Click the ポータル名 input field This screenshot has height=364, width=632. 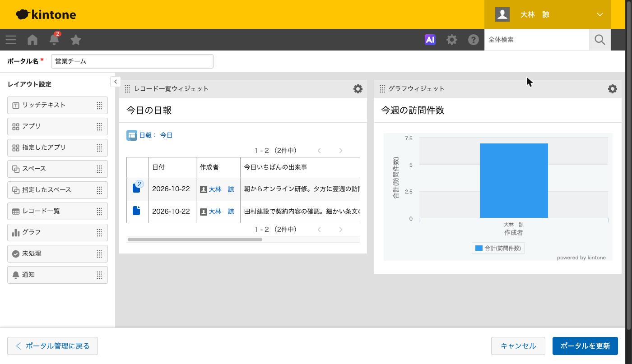132,61
